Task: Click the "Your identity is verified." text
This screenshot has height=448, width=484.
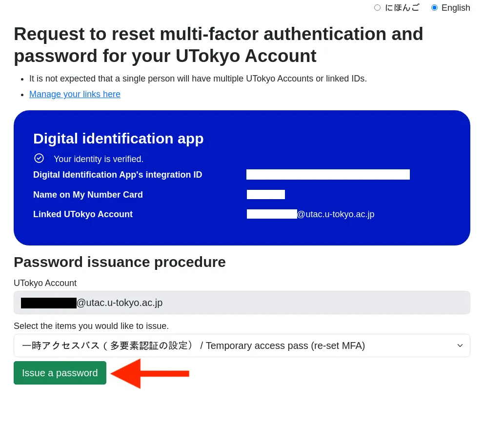Action: point(99,159)
